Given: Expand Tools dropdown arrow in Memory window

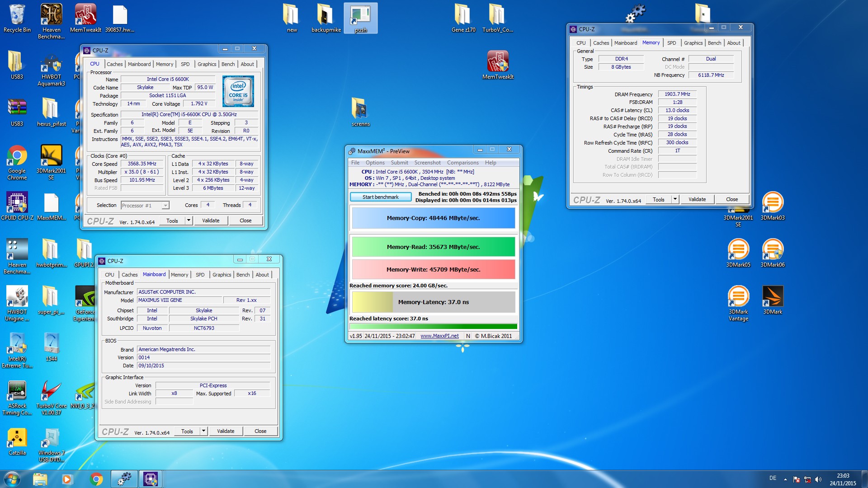Looking at the screenshot, I should coord(675,199).
